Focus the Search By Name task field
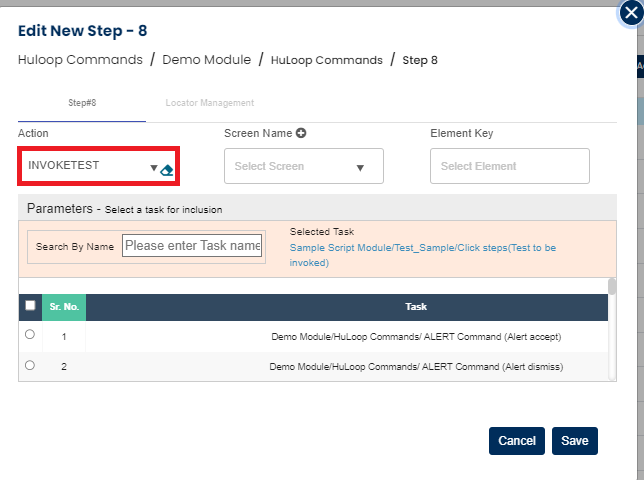The width and height of the screenshot is (644, 480). pos(192,246)
